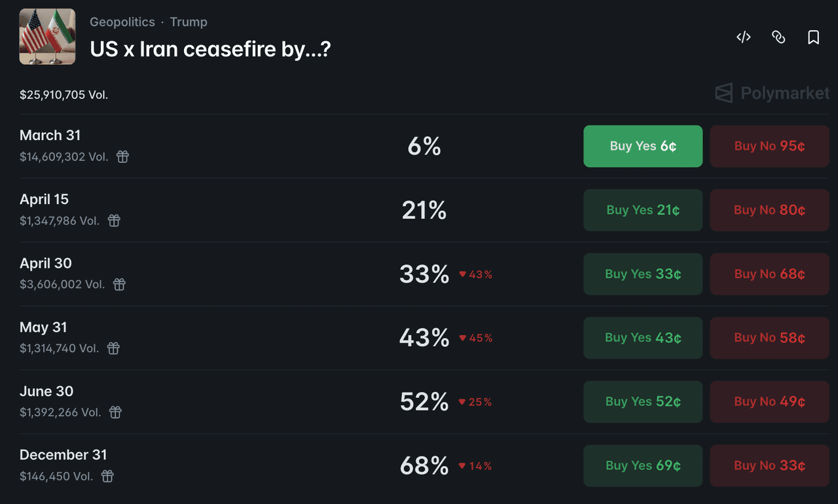
Task: Buy No at 95¢ for March 31
Action: [769, 146]
